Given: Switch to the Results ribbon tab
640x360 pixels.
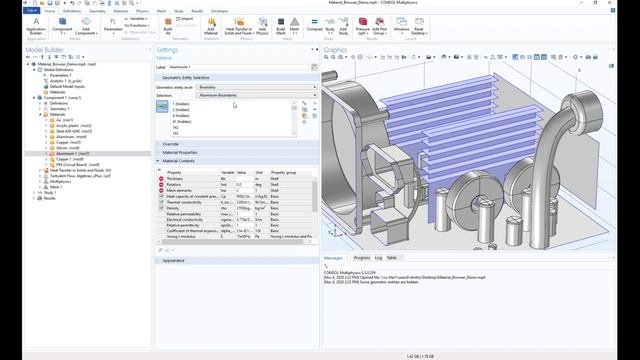Looking at the screenshot, I should click(197, 11).
